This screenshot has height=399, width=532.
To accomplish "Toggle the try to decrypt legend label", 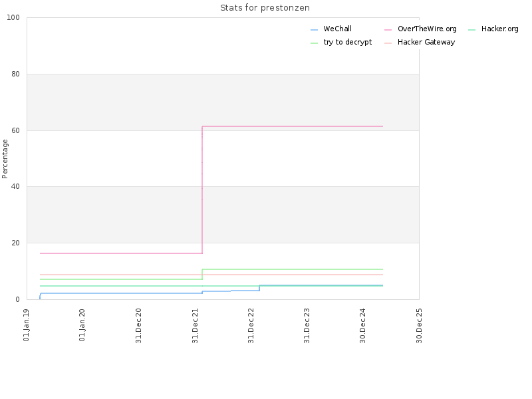I will click(347, 42).
